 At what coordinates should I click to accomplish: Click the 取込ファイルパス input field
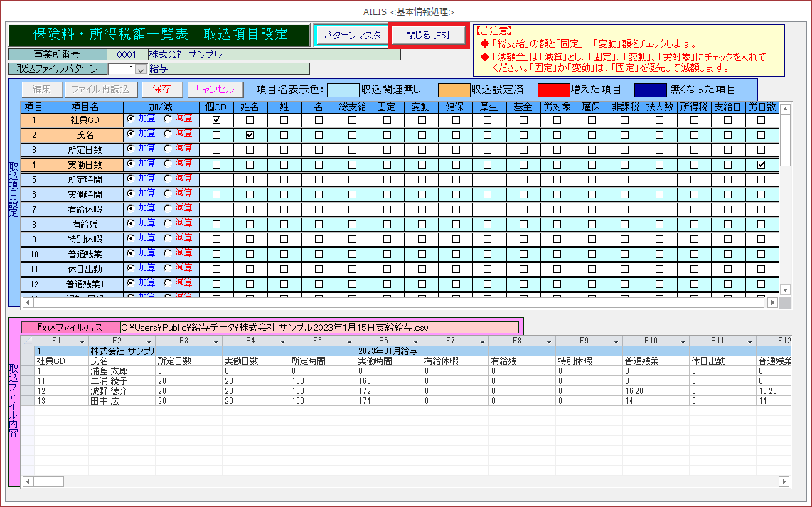coord(319,327)
